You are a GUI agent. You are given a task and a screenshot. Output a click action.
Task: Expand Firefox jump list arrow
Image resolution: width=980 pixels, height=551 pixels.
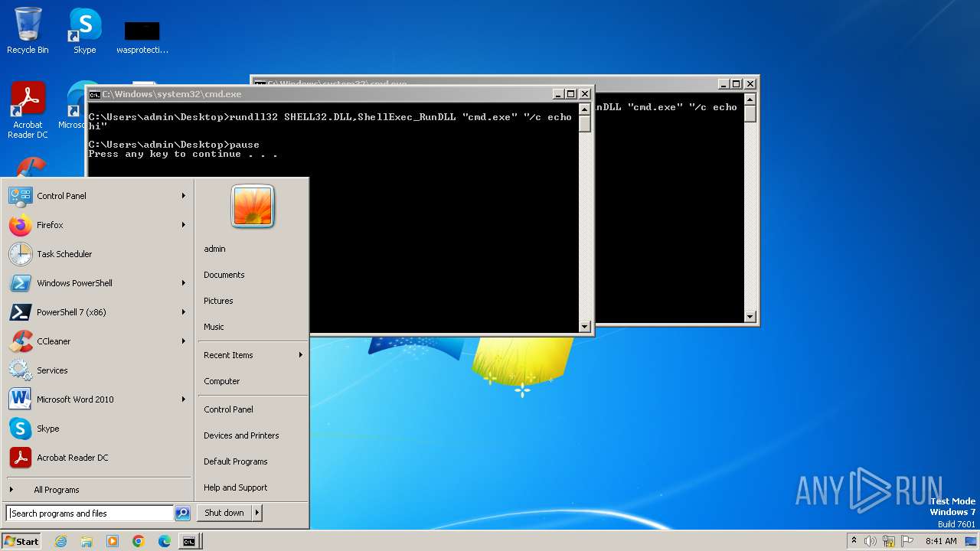coord(184,225)
